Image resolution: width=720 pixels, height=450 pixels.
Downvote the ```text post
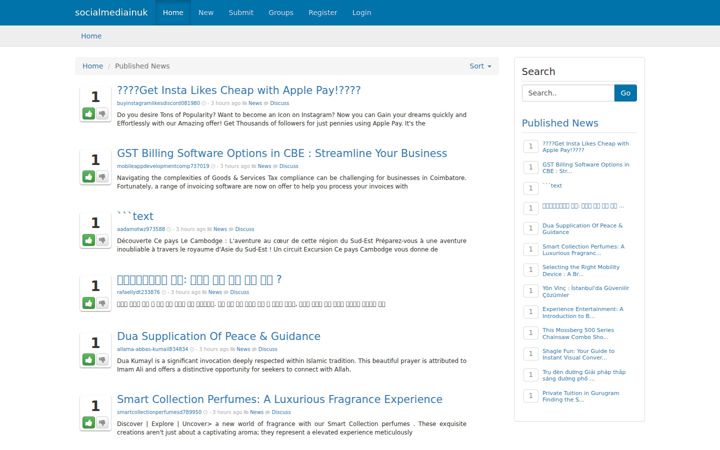click(x=102, y=240)
